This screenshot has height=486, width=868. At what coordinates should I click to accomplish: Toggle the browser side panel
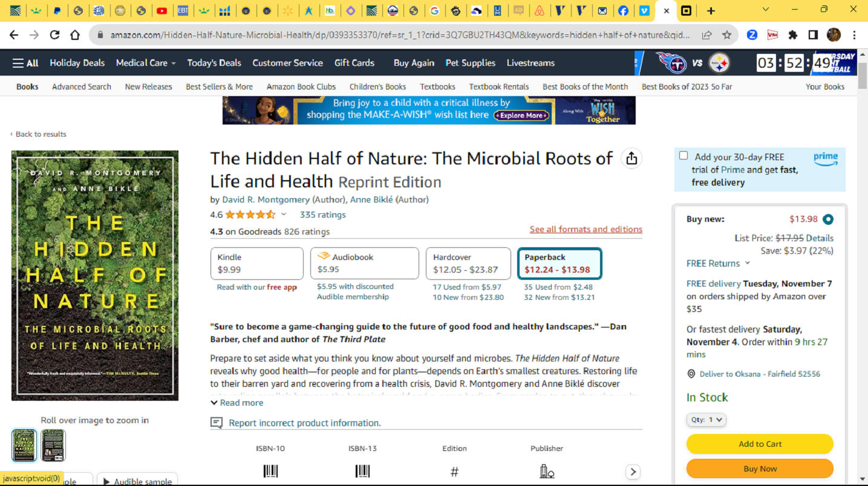click(813, 35)
